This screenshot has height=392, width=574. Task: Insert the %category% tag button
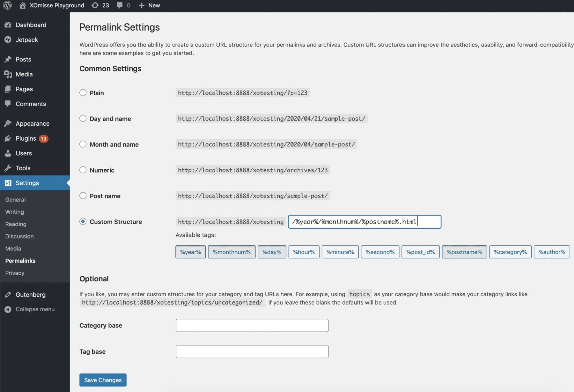click(x=510, y=252)
